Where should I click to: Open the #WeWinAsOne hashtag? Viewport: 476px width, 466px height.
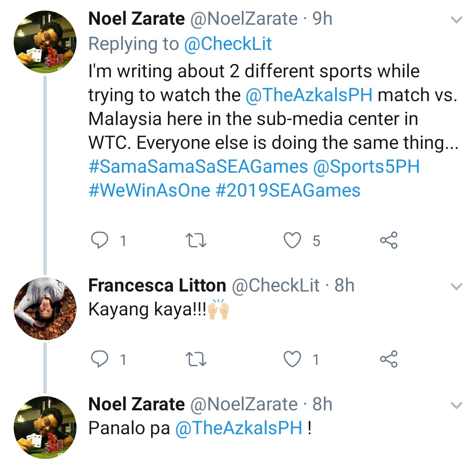pyautogui.click(x=149, y=190)
